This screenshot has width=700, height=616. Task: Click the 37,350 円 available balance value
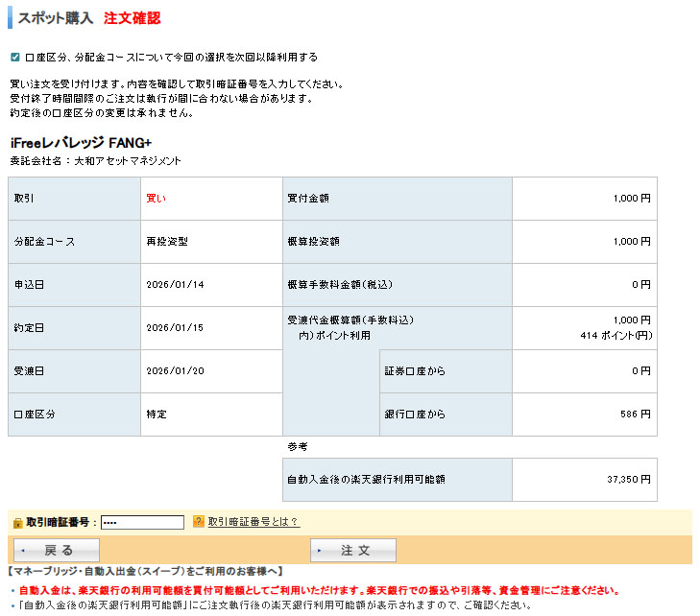[x=629, y=479]
